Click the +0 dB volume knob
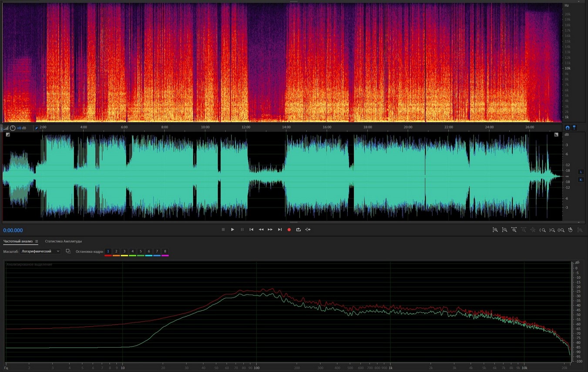Screen dimensions: 588x372 click(13, 128)
